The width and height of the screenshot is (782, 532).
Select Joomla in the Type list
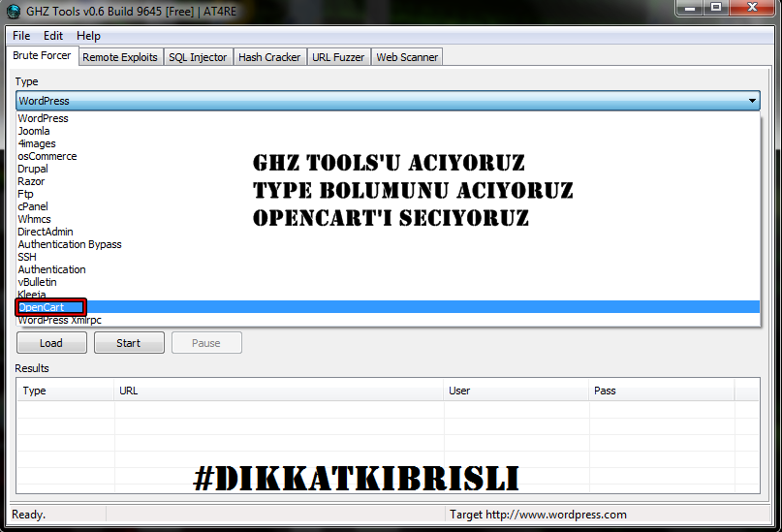coord(389,131)
